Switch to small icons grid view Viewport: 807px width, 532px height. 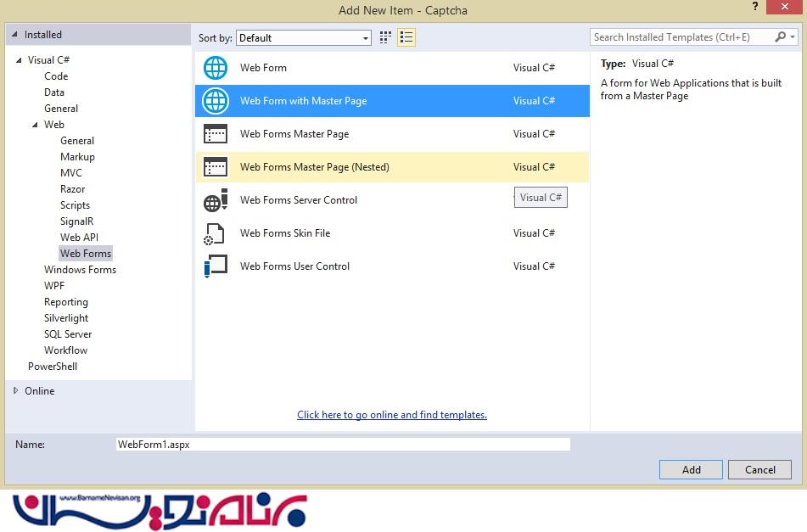tap(386, 37)
